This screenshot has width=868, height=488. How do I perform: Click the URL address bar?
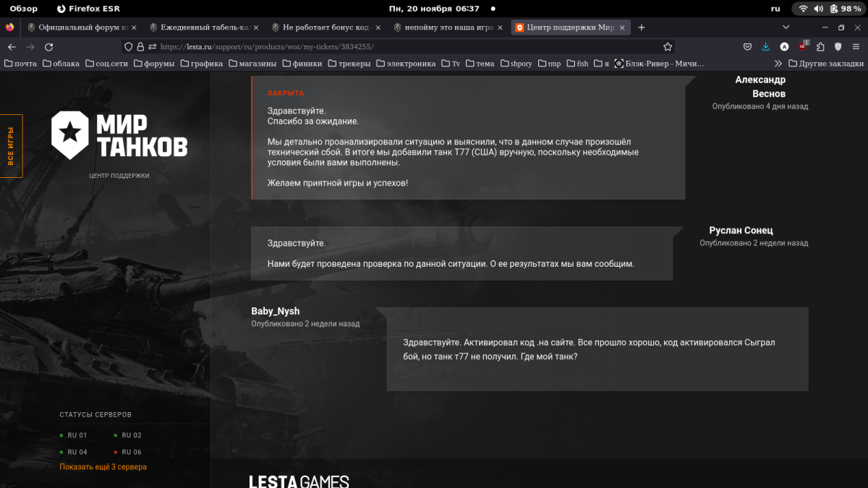(405, 46)
